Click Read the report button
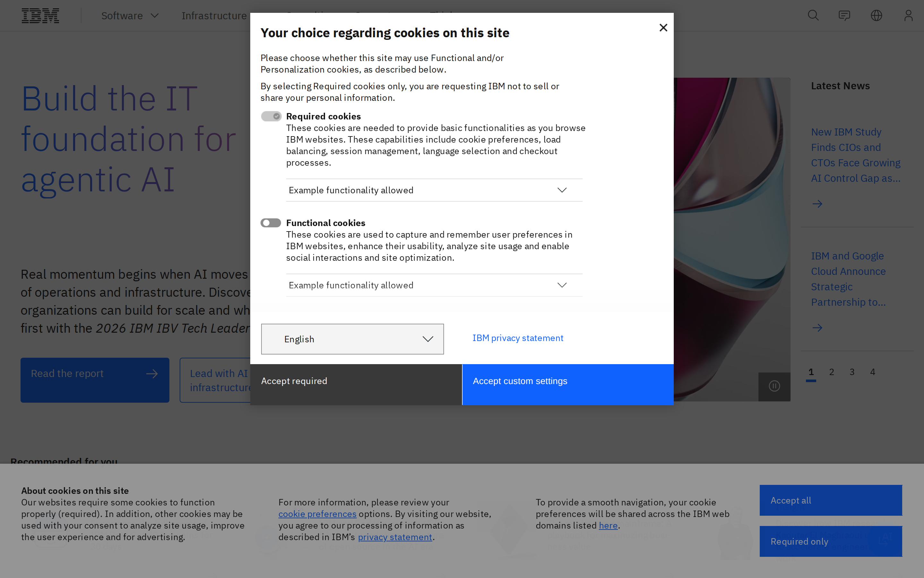Viewport: 924px width, 578px height. [95, 380]
